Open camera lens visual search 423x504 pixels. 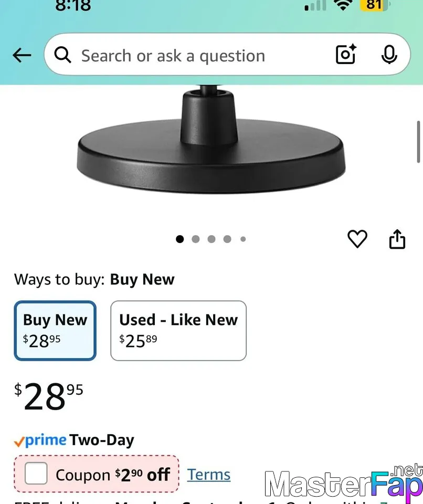(x=346, y=55)
